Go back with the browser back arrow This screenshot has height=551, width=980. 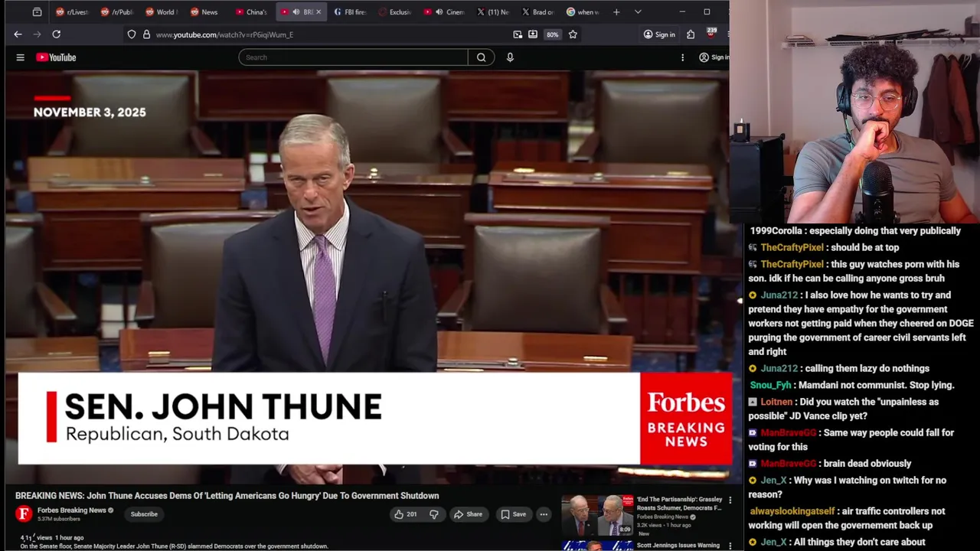(18, 34)
